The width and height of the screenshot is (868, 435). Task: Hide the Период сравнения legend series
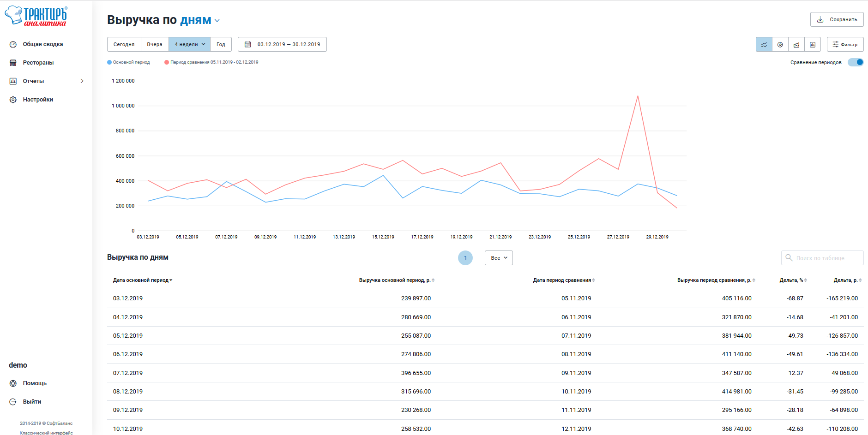[211, 62]
